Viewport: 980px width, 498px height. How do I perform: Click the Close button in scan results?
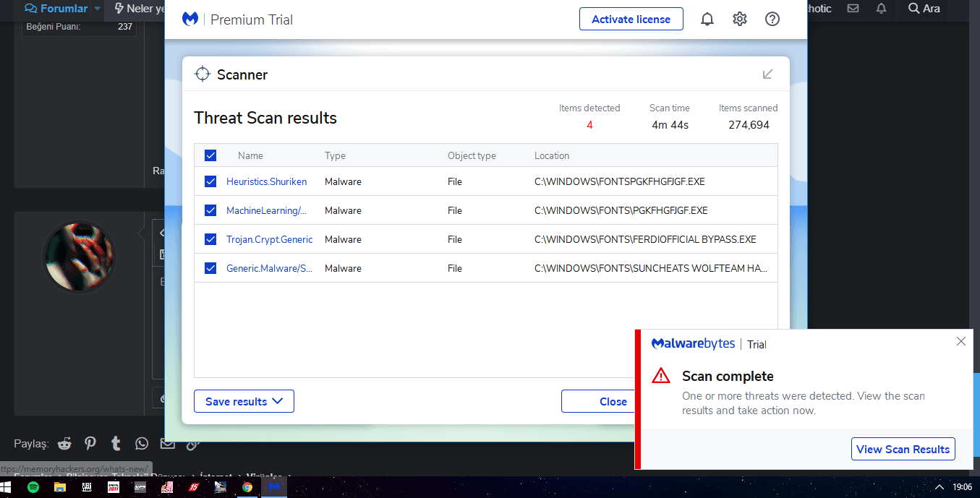pyautogui.click(x=613, y=401)
